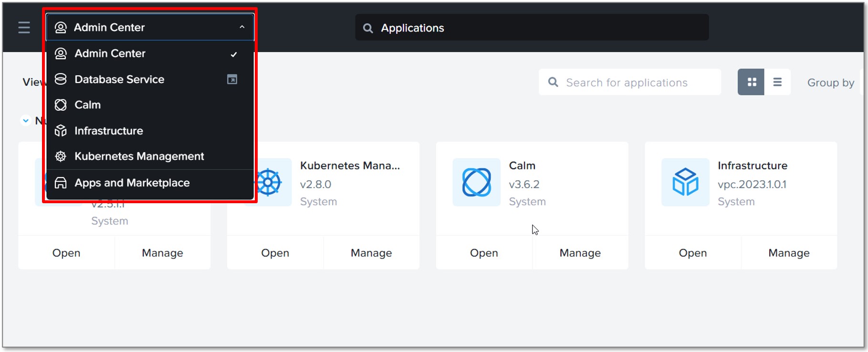Click the v2.8.0 version label
The width and height of the screenshot is (868, 352).
[315, 184]
